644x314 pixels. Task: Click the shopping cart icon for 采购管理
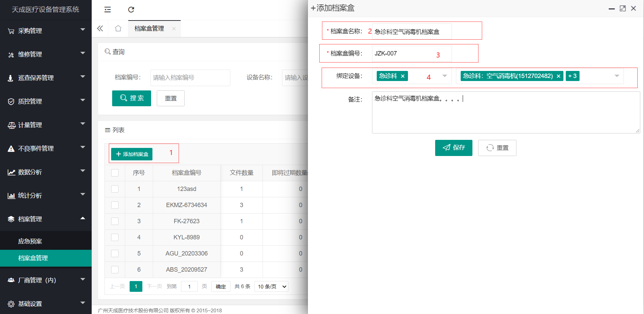tap(11, 31)
